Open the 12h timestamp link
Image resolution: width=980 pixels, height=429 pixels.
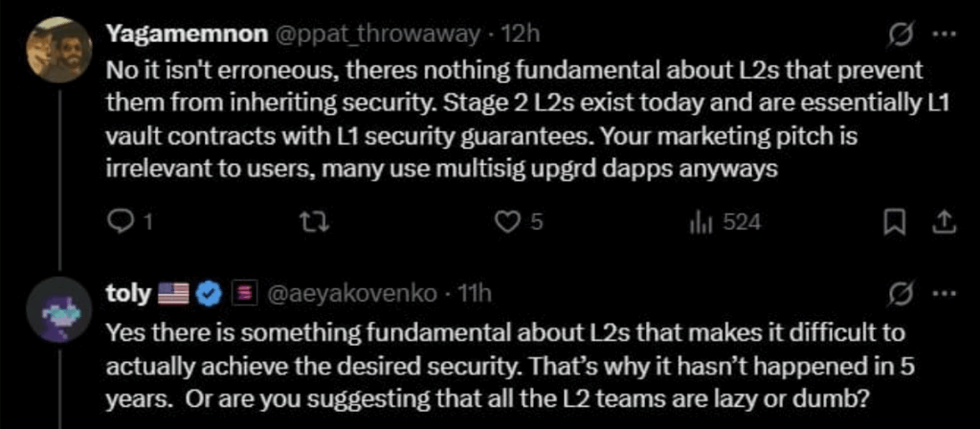[x=523, y=34]
